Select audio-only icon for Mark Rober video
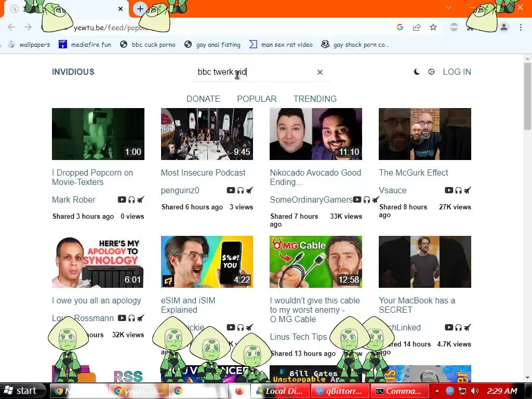The height and width of the screenshot is (399, 532). (x=131, y=199)
